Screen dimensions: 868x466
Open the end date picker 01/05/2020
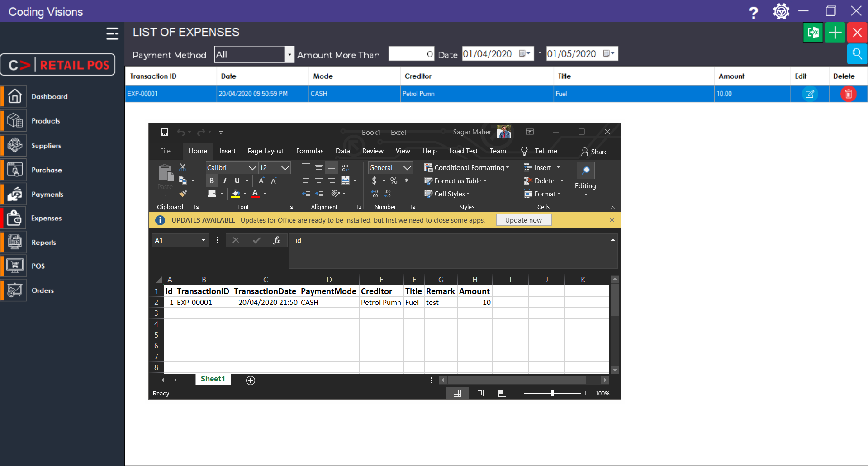[x=609, y=54]
